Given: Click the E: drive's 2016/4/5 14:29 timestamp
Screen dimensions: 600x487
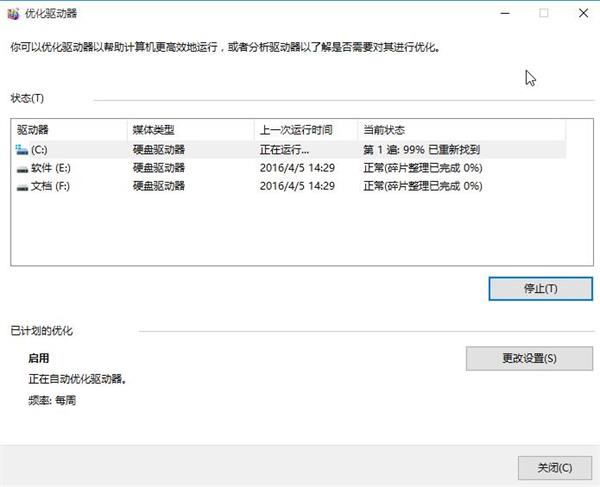Looking at the screenshot, I should pyautogui.click(x=297, y=169).
